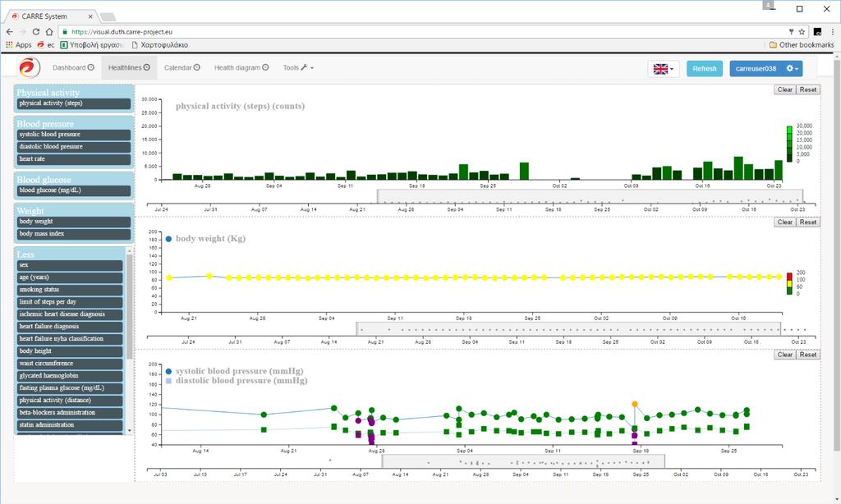Select the Healthlines tab
The width and height of the screenshot is (841, 504).
tap(129, 67)
